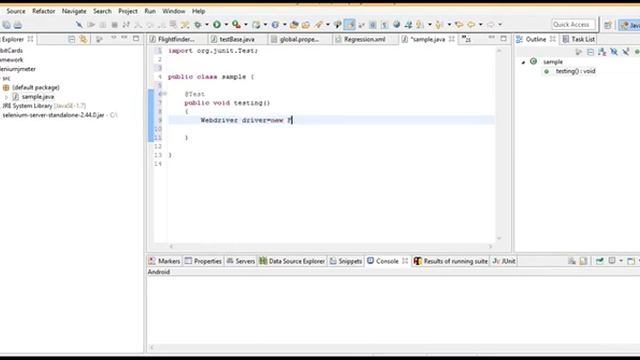Click the Run Last Tool icon with red toolbox

236,24
